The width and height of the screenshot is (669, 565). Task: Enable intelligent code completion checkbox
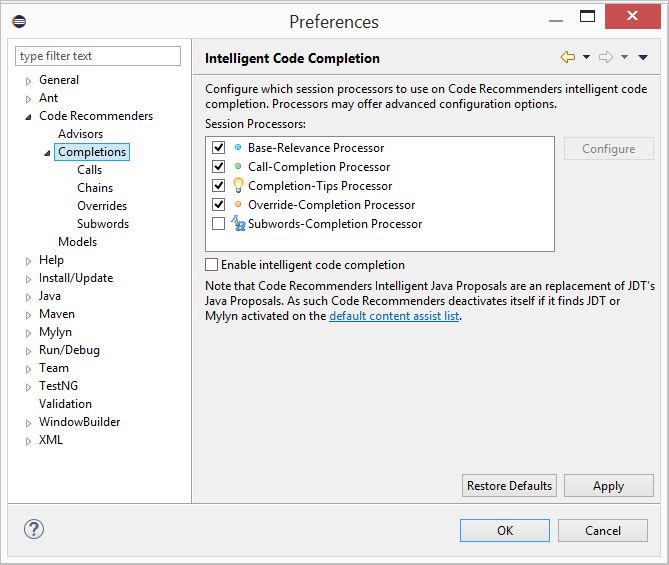[212, 265]
